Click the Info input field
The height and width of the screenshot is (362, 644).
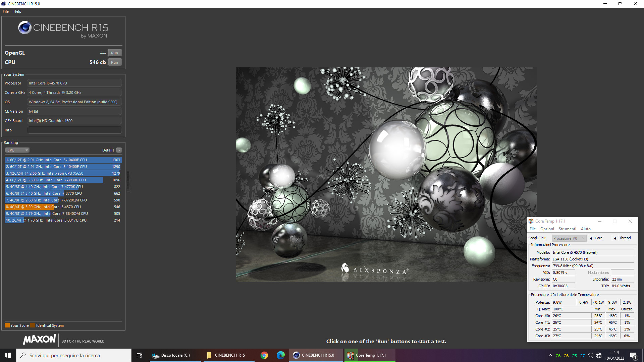click(x=74, y=130)
